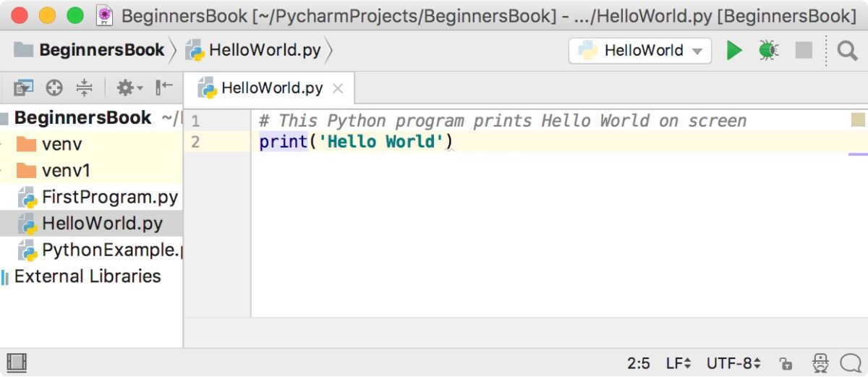
Task: Click the print keyword in line 2
Action: 284,142
